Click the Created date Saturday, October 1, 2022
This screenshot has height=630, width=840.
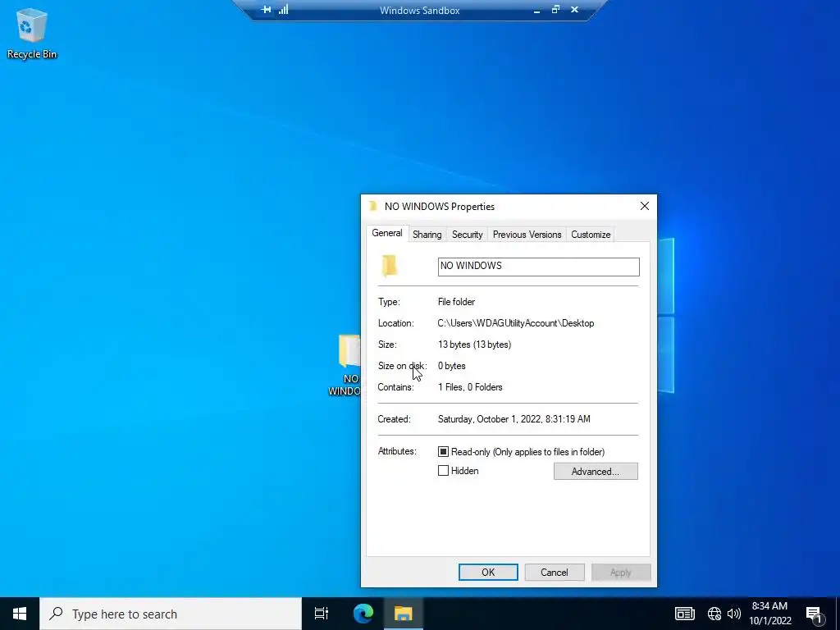[x=514, y=419]
